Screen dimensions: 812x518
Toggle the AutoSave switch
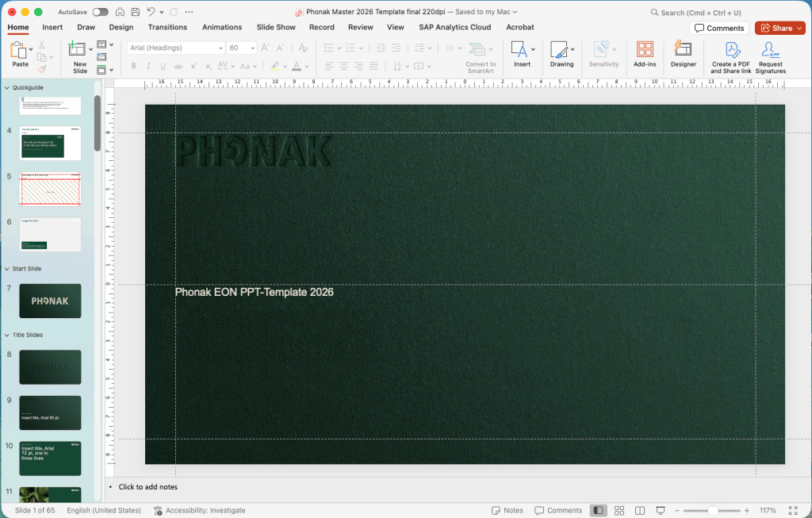pos(100,12)
